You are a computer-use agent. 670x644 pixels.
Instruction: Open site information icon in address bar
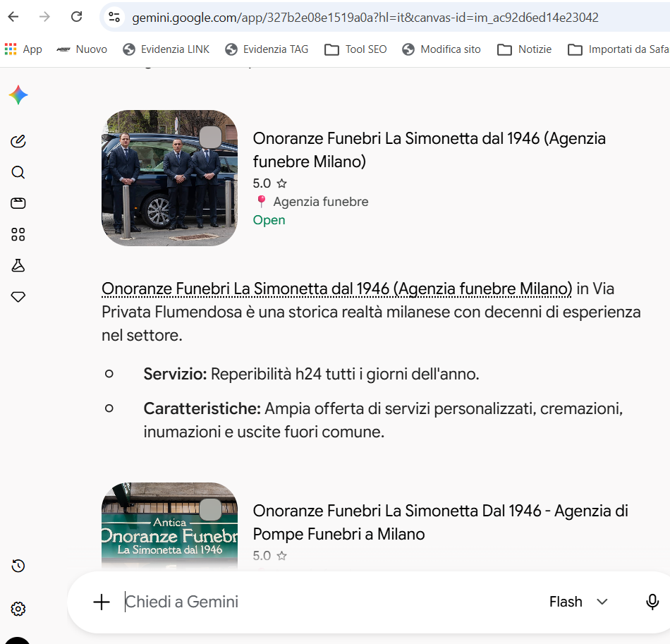114,17
